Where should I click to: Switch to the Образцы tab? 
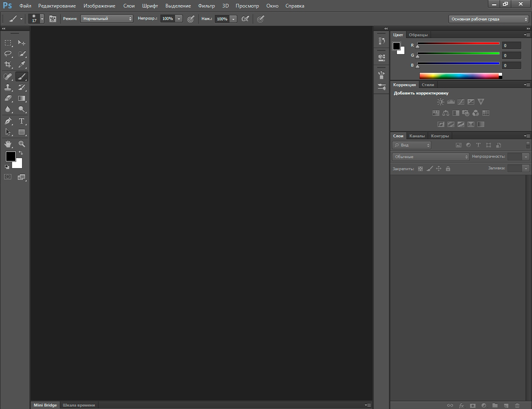418,35
